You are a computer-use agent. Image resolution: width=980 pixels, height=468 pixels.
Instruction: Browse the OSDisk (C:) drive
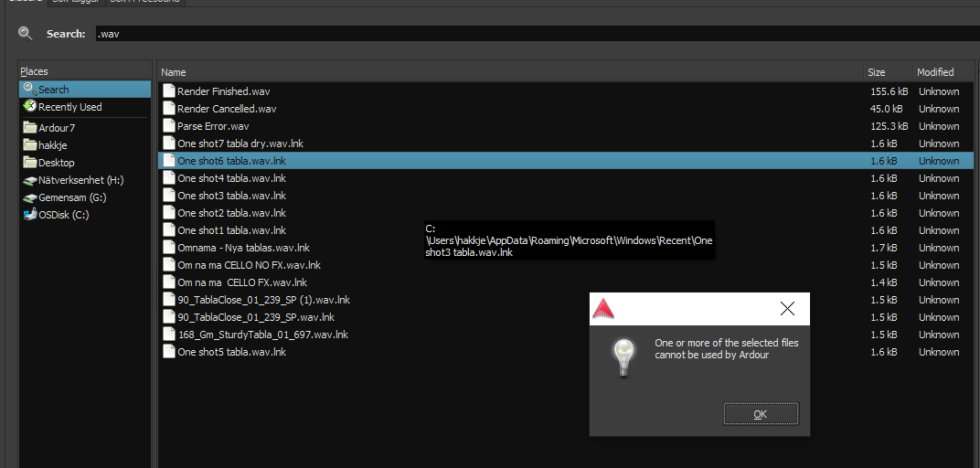coord(63,215)
